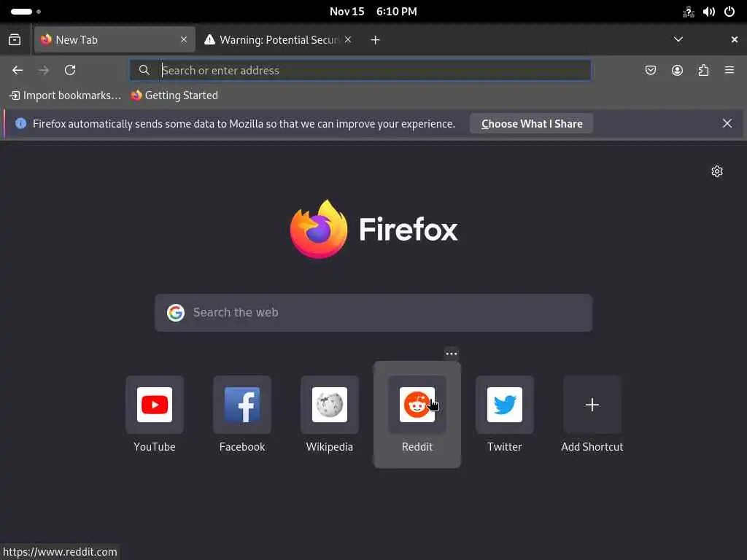Viewport: 747px width, 560px height.
Task: Open the Extensions puzzle icon
Action: [704, 71]
